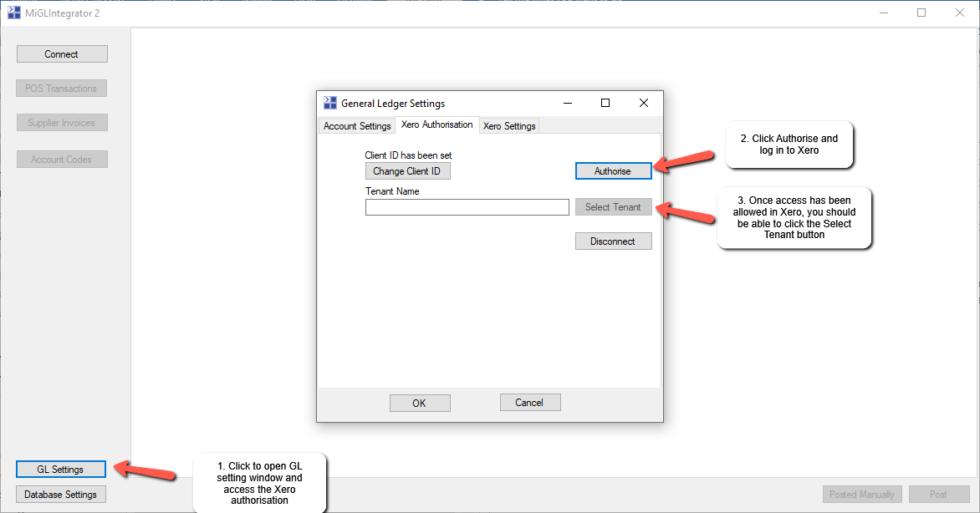Switch to the Account Settings tab
This screenshot has width=980, height=513.
point(357,126)
